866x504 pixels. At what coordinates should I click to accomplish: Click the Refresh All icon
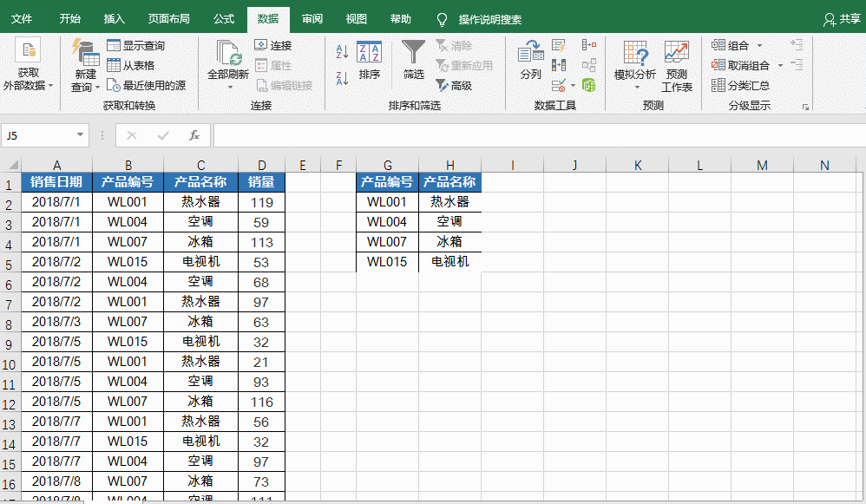[228, 53]
